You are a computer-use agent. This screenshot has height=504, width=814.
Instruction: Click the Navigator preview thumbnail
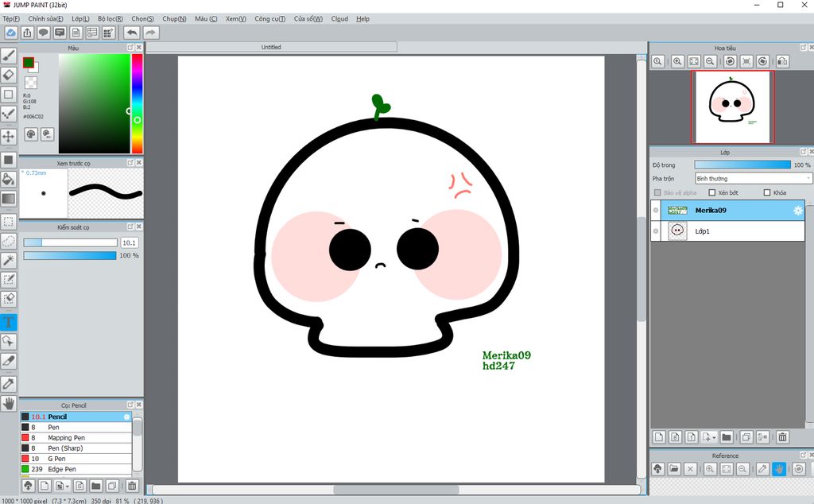click(x=732, y=107)
